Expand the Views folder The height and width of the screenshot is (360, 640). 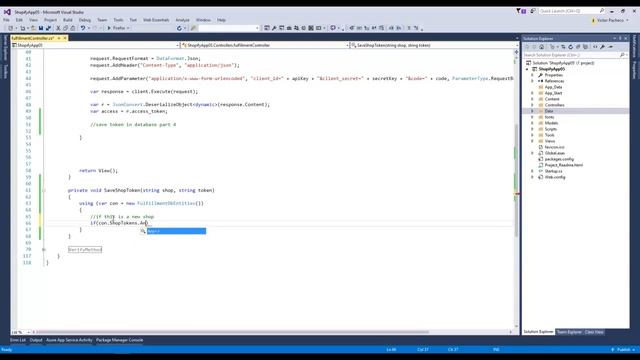(532, 141)
